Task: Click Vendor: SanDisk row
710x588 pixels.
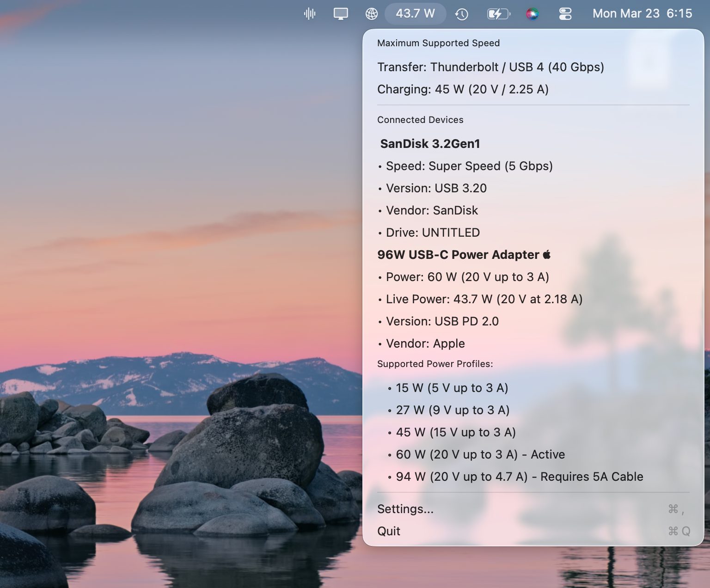Action: (x=428, y=210)
